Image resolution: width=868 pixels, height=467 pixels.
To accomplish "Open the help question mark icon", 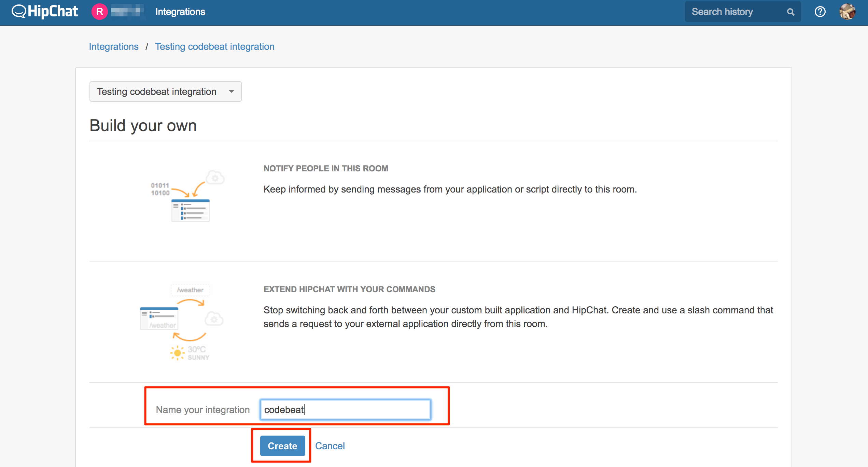I will 820,12.
